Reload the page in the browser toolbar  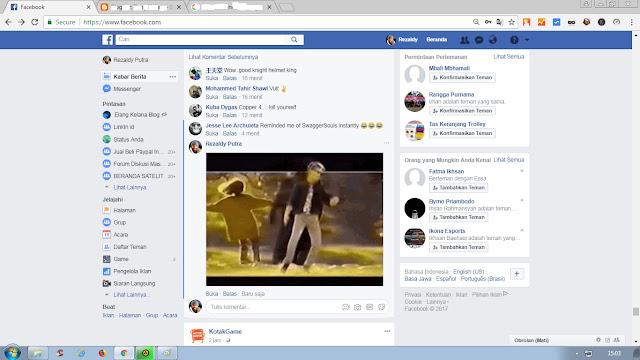tap(35, 22)
